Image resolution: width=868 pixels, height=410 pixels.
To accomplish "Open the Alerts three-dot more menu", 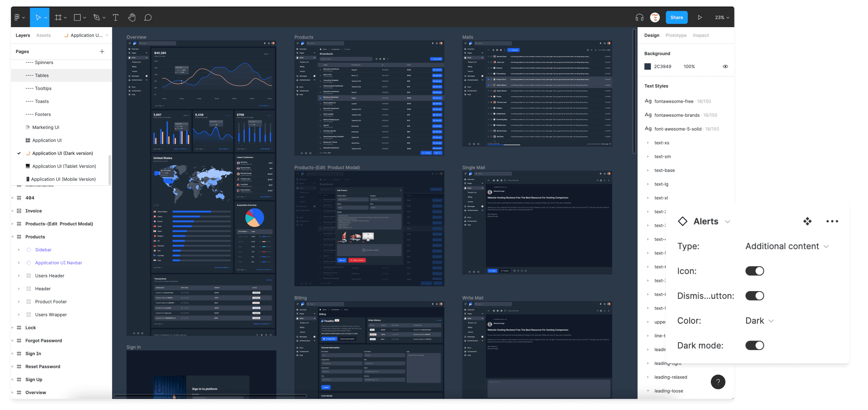I will click(832, 221).
